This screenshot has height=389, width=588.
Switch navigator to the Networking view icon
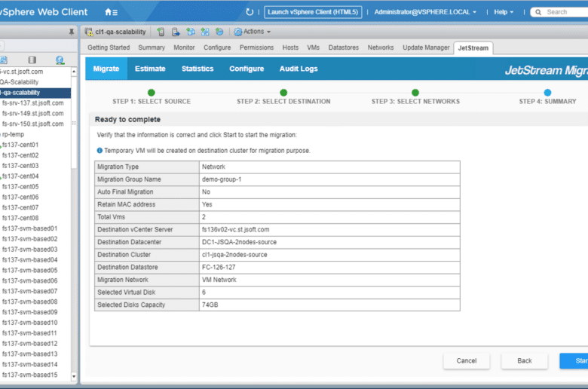(60, 60)
